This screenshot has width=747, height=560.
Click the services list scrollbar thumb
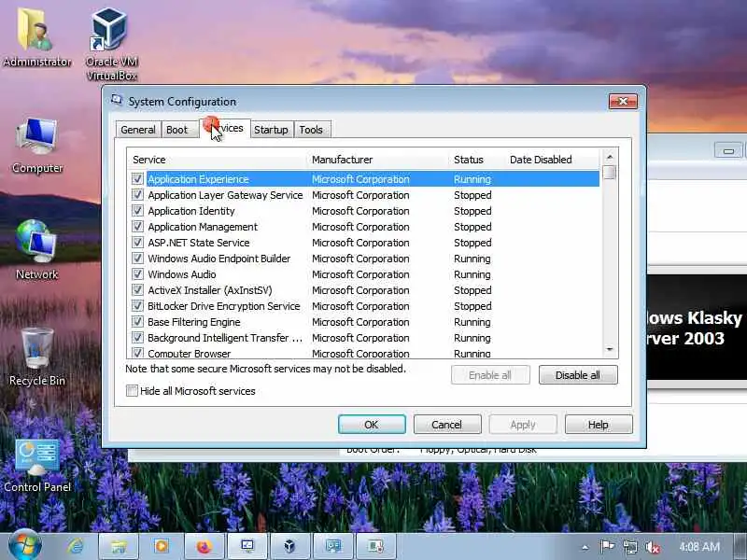(x=610, y=173)
